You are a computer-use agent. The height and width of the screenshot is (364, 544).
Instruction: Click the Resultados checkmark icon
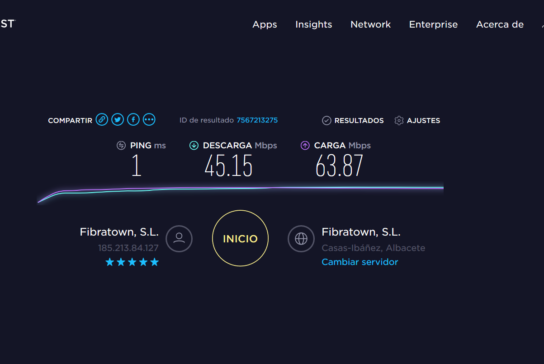(x=326, y=120)
